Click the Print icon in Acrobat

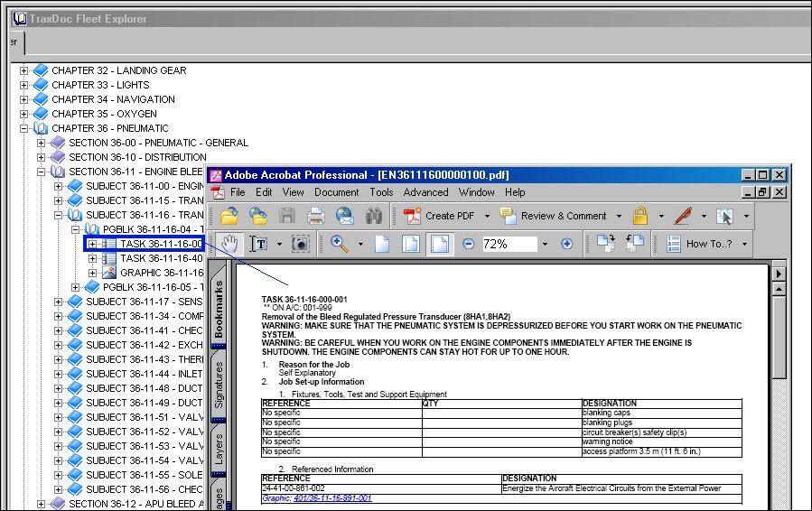(x=316, y=216)
